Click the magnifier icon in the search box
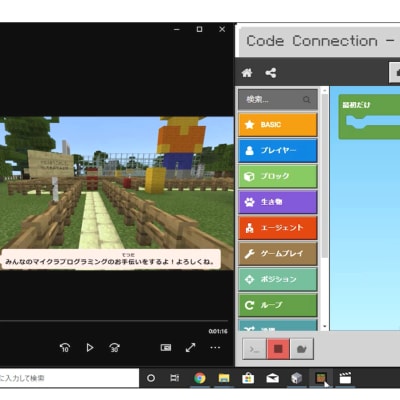 point(306,99)
